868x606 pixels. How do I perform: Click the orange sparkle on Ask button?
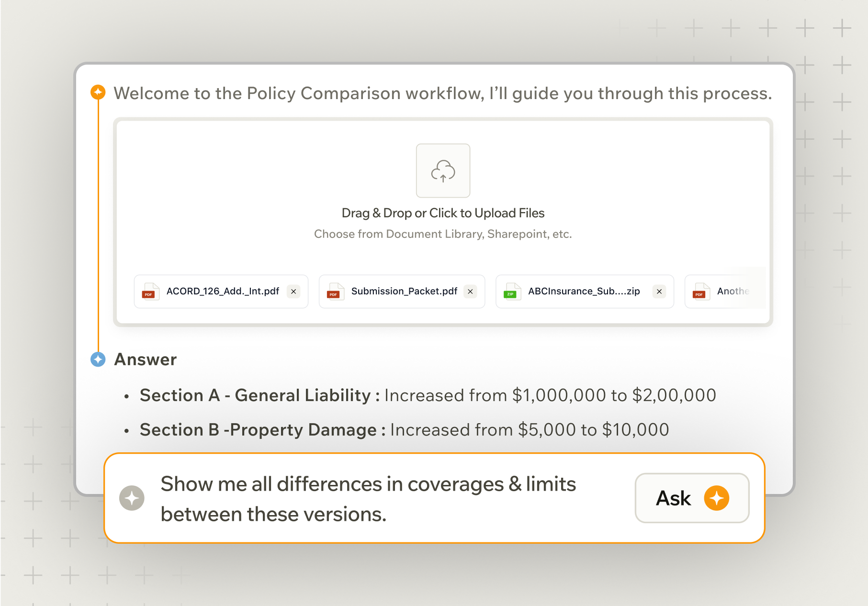tap(716, 498)
